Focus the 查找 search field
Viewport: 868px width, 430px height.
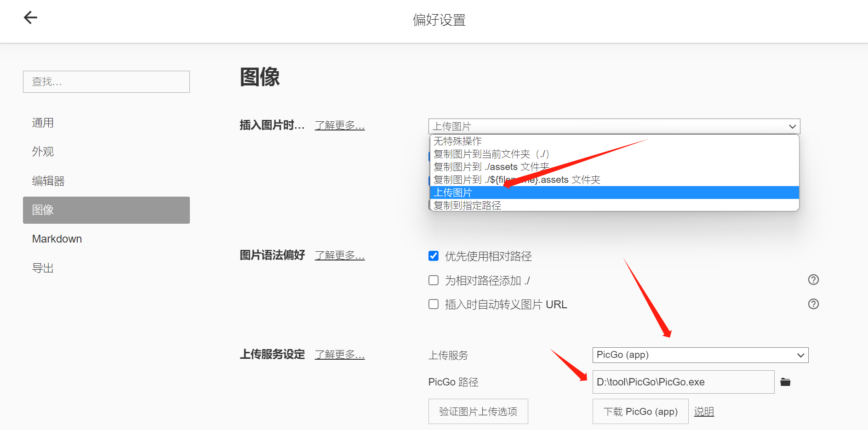tap(106, 82)
